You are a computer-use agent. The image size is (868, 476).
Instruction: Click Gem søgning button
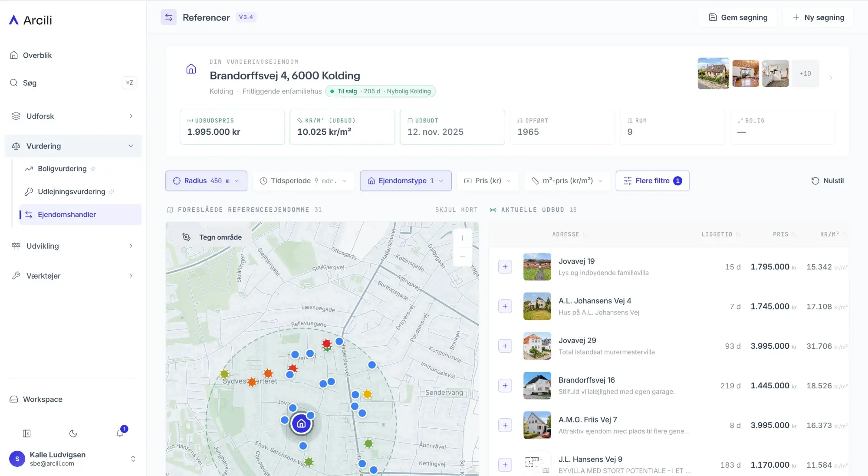738,17
